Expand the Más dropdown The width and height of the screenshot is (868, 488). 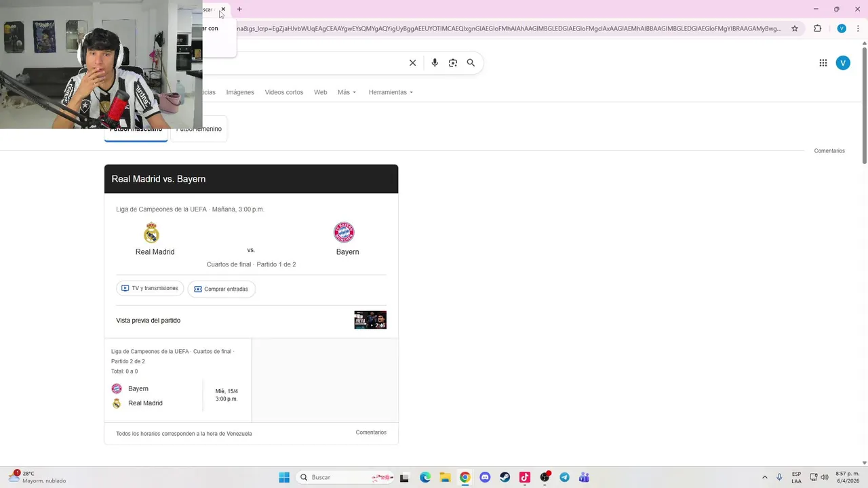coord(347,92)
